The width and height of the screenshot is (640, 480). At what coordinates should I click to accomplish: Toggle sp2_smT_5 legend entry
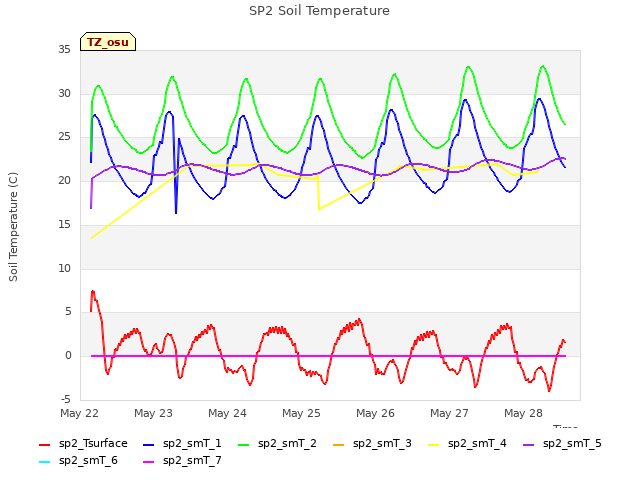click(x=562, y=443)
